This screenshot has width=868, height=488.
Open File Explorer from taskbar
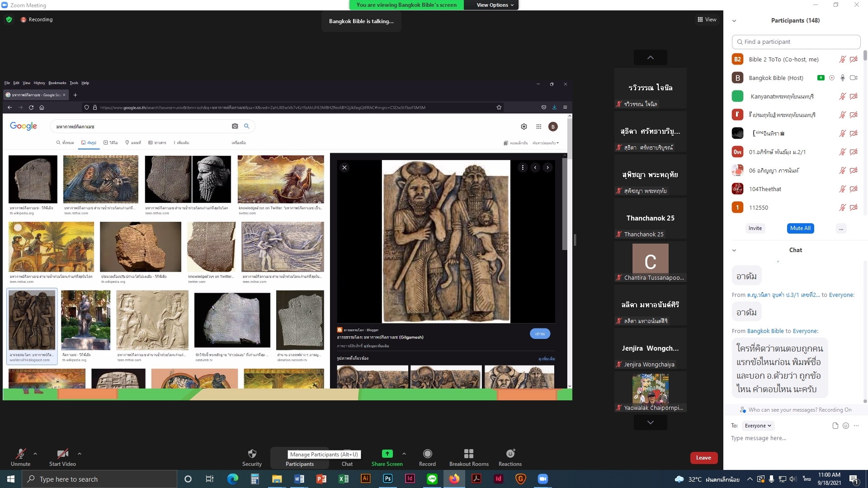tap(277, 479)
